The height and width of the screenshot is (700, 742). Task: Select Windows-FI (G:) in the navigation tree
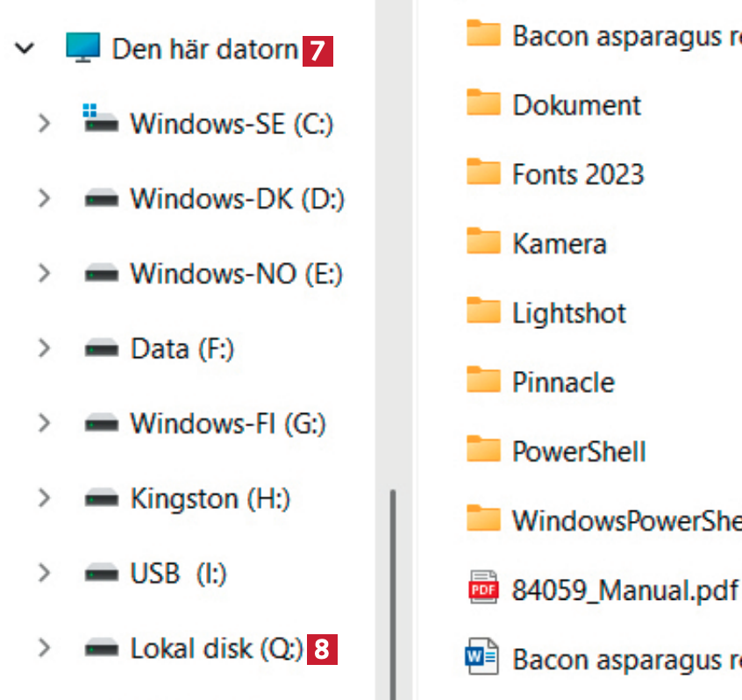pyautogui.click(x=228, y=425)
